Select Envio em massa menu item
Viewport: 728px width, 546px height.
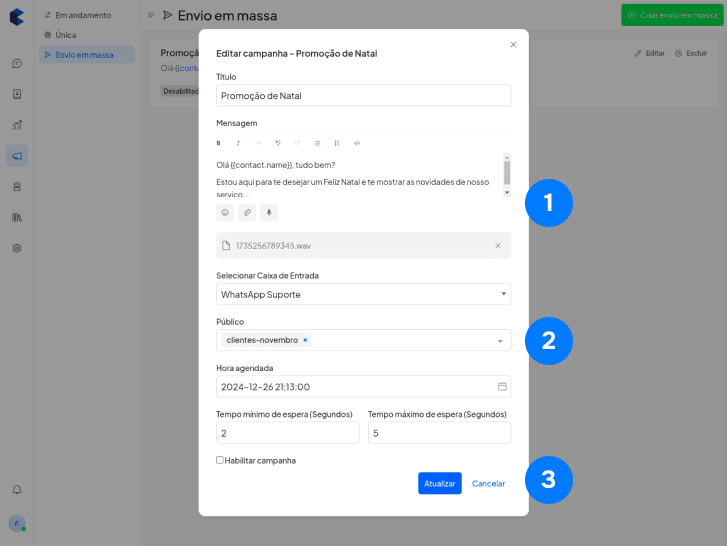coord(87,55)
